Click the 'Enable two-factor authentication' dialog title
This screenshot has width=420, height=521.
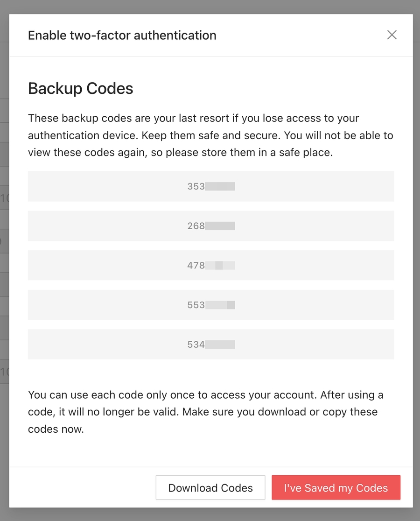122,35
